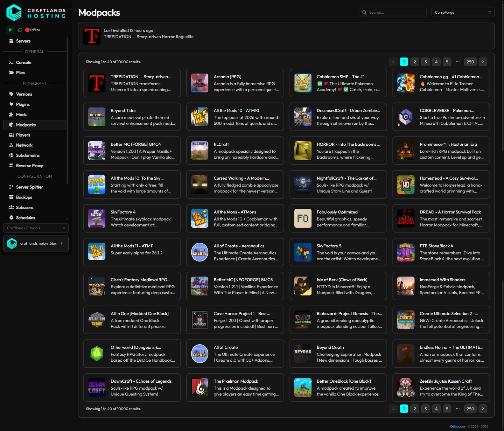Open the Backups sidebar item
504x431 pixels.
pos(35,197)
